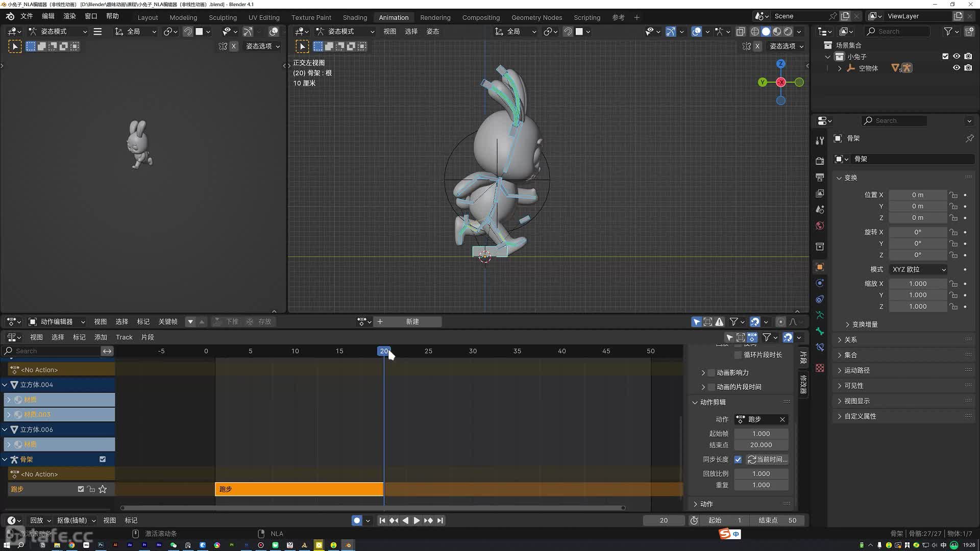Play the animation in reverse
Screen dimensions: 980x551
405,520
